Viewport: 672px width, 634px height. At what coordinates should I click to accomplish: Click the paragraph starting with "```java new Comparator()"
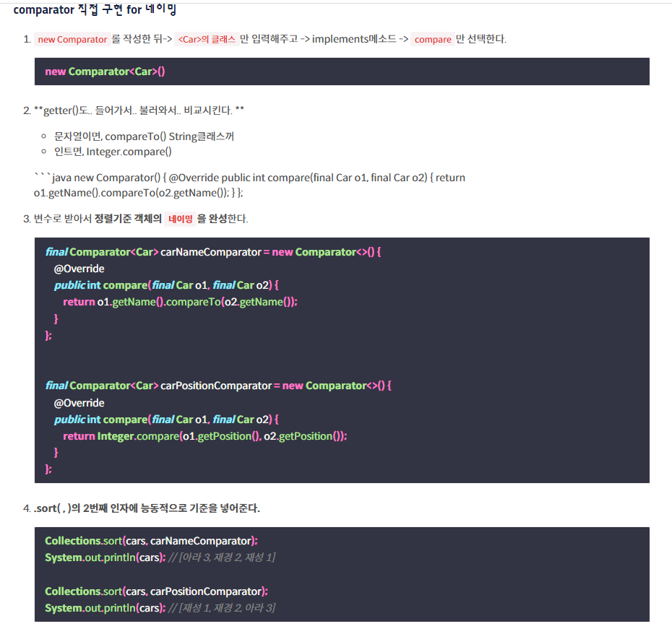coord(249,185)
